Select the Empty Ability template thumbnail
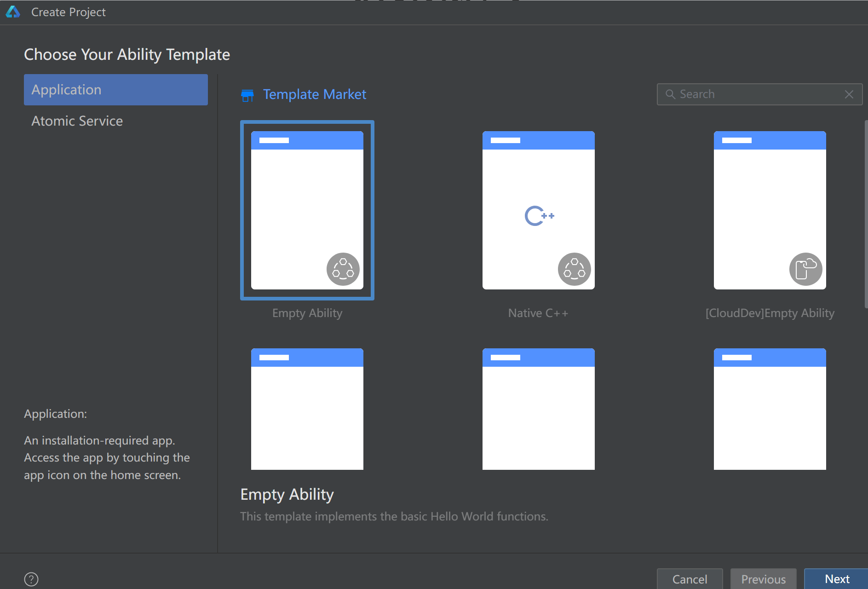Viewport: 868px width, 589px height. [307, 210]
